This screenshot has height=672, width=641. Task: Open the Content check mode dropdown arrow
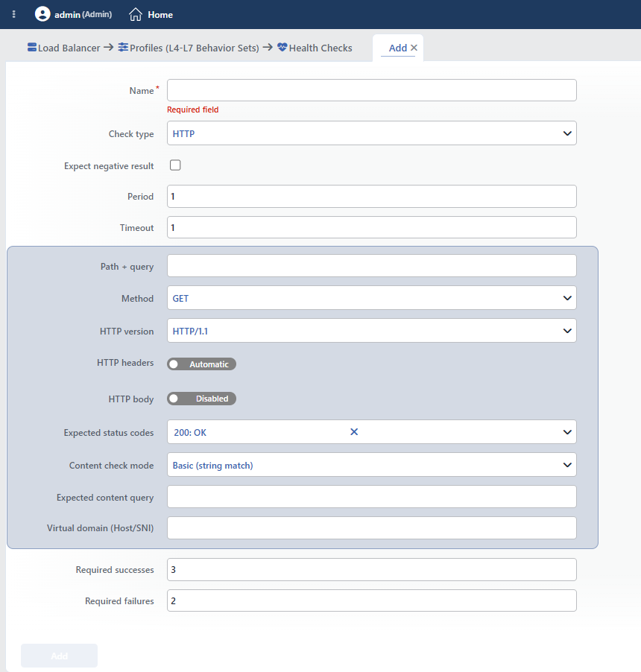click(x=566, y=465)
